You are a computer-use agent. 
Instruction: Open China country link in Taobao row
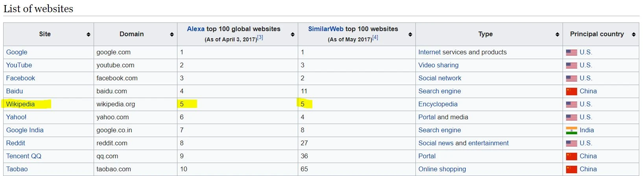click(x=588, y=169)
